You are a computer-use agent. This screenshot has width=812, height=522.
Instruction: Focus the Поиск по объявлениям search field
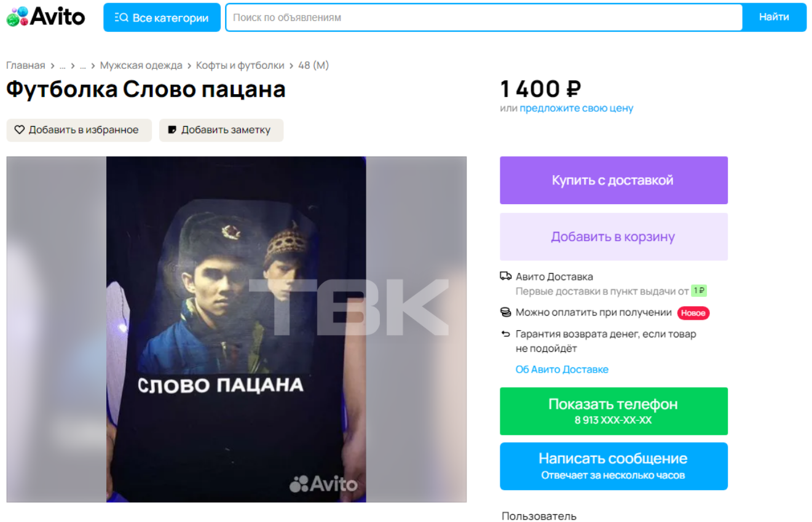click(x=484, y=17)
